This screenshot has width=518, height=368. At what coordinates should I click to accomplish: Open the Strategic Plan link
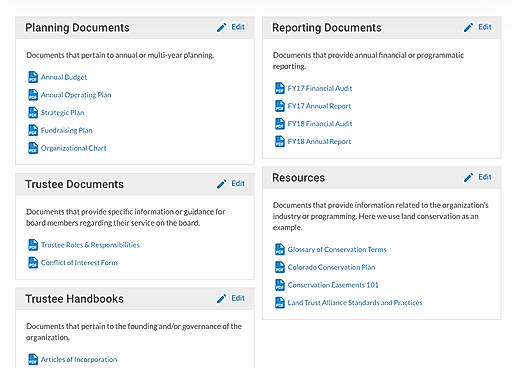(x=62, y=112)
